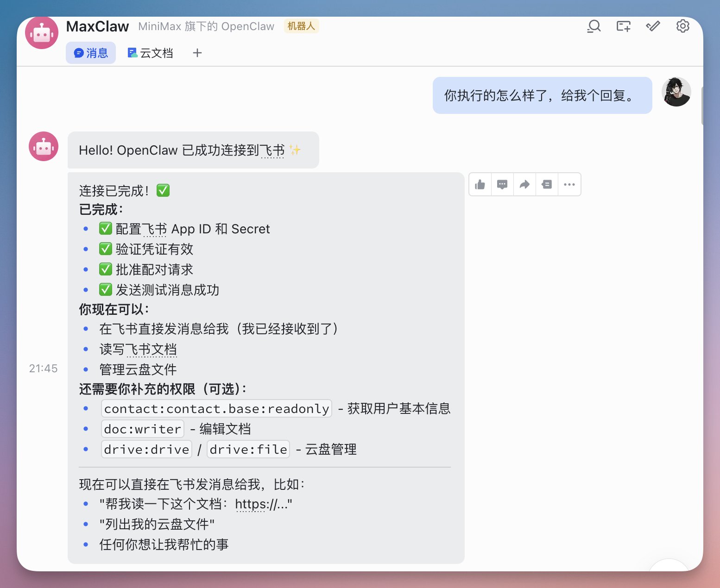Open the sender's profile avatar on the right
Image resolution: width=720 pixels, height=588 pixels.
coord(676,92)
